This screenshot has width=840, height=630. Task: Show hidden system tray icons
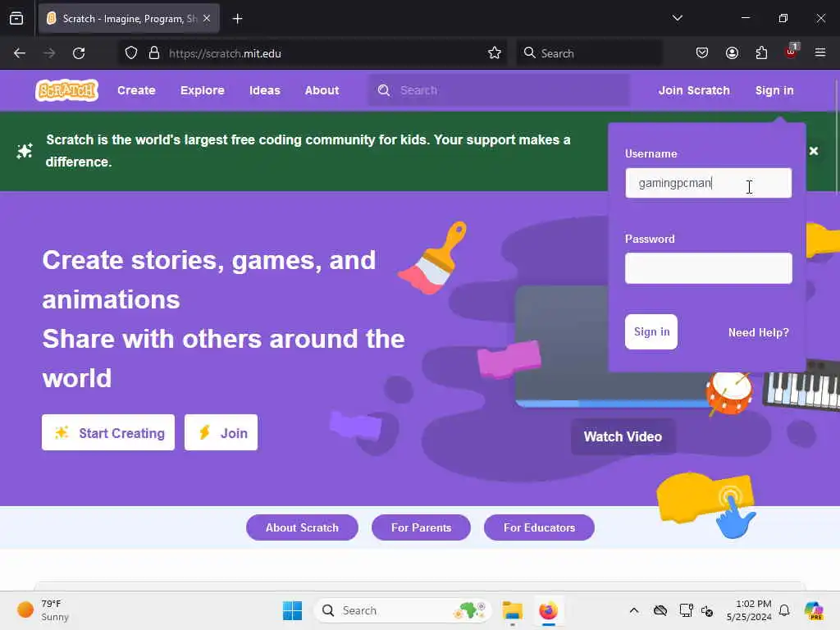[634, 610]
